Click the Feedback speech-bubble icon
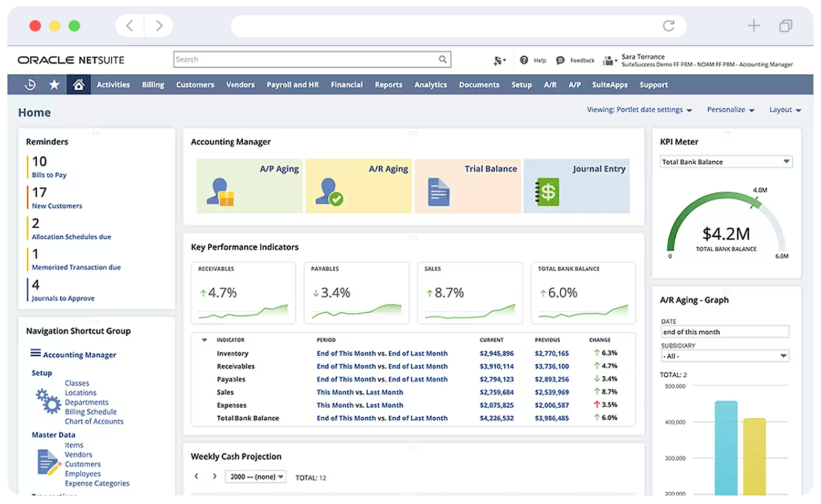 [560, 60]
